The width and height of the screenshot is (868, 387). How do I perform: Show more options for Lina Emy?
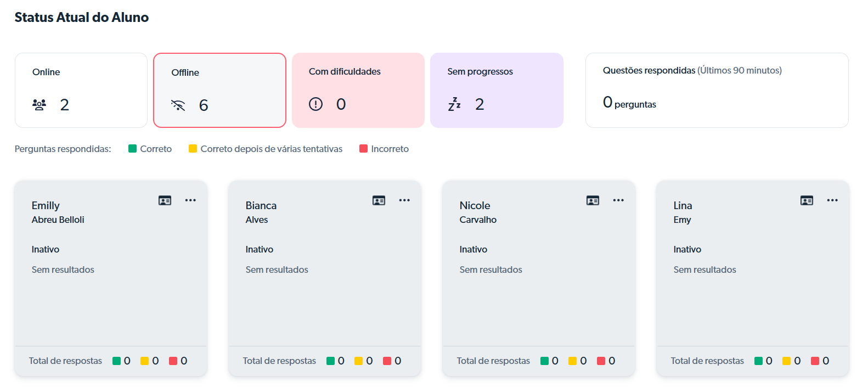[x=832, y=200]
